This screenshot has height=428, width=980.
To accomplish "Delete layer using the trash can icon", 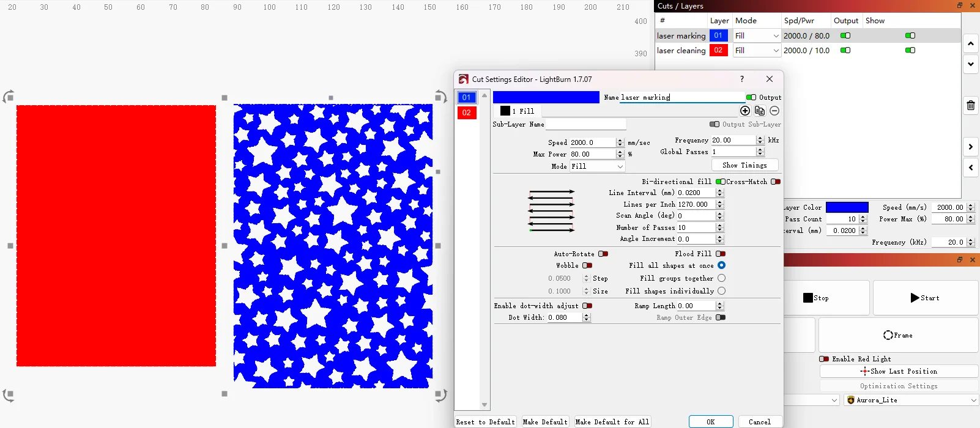I will click(x=971, y=105).
